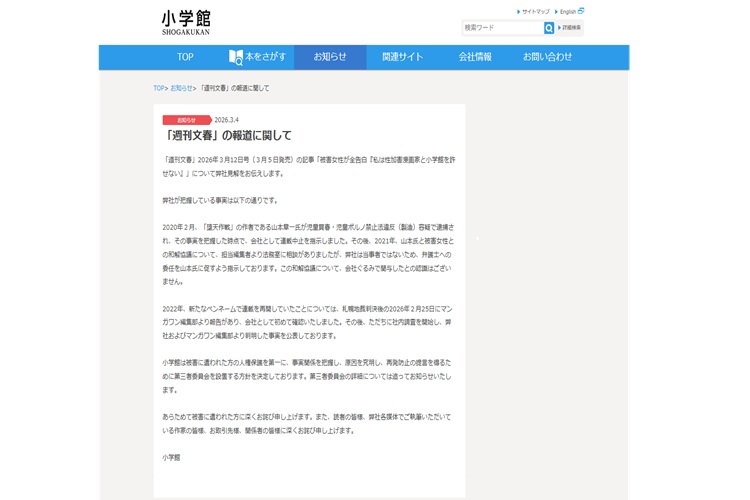Click the line 弊社が把握している事実は以下の通りです。
This screenshot has height=500, width=750.
220,200
